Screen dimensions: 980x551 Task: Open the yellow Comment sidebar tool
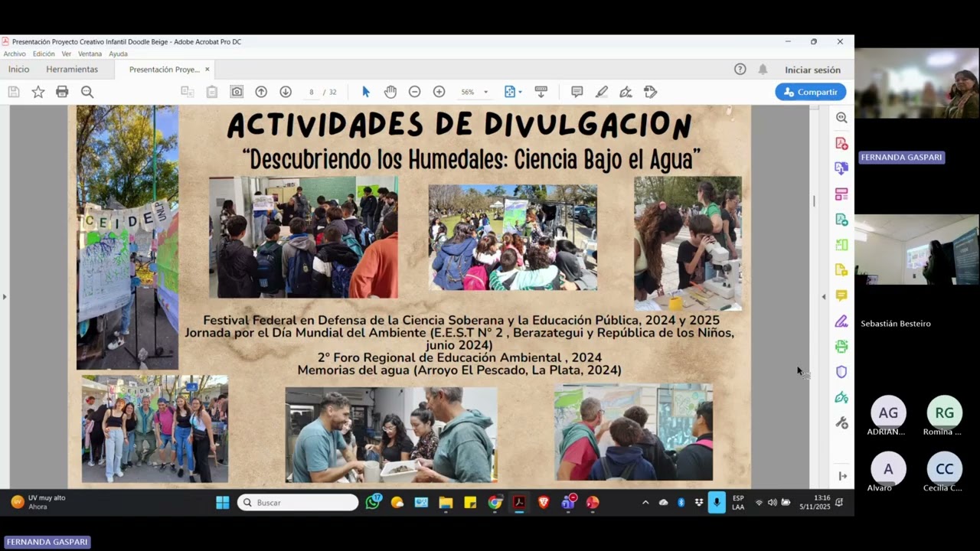[841, 295]
